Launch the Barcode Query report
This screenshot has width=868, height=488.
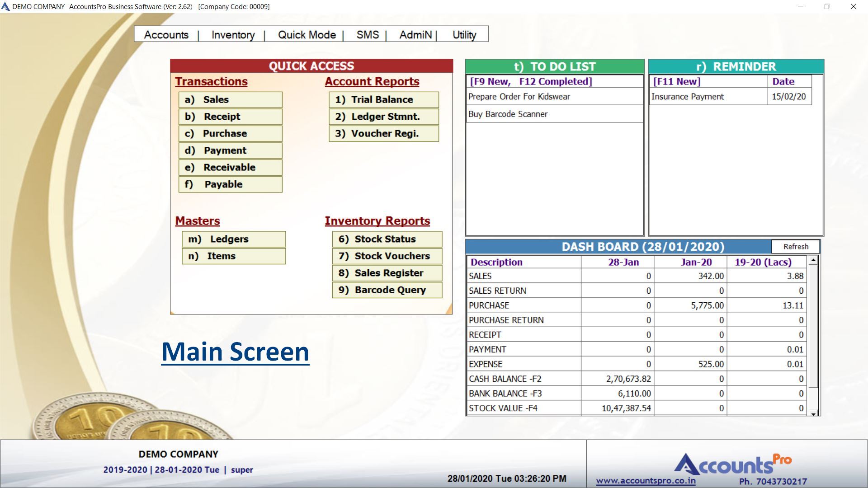tap(387, 290)
